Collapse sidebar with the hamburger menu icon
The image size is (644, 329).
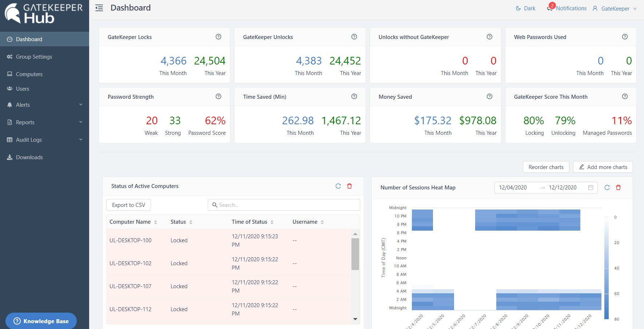coord(99,8)
